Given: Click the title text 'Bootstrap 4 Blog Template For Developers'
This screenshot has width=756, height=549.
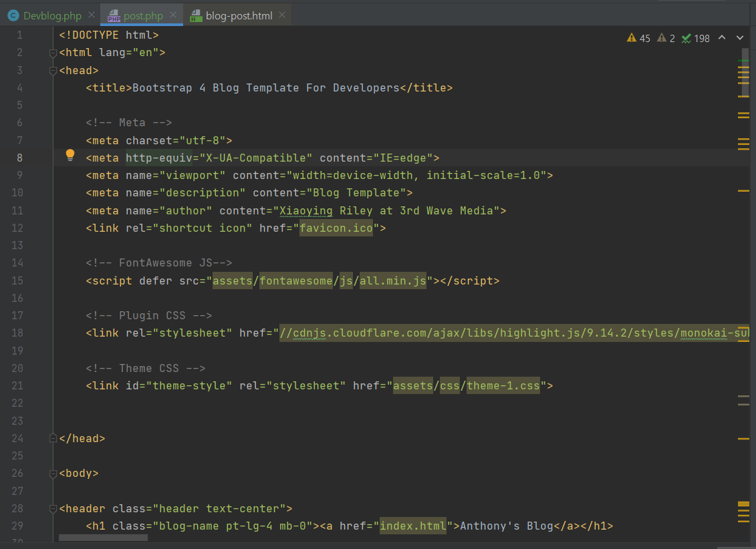Looking at the screenshot, I should pos(265,87).
